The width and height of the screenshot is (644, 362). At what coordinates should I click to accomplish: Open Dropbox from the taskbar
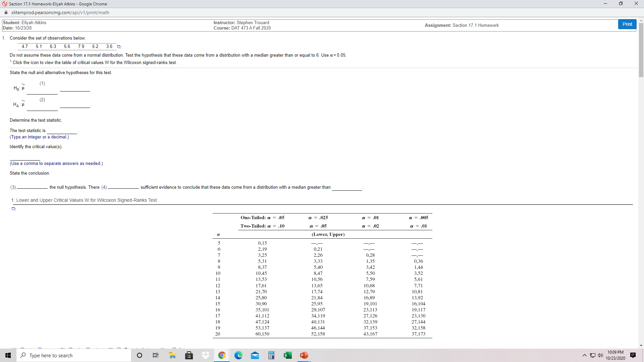pos(205,355)
